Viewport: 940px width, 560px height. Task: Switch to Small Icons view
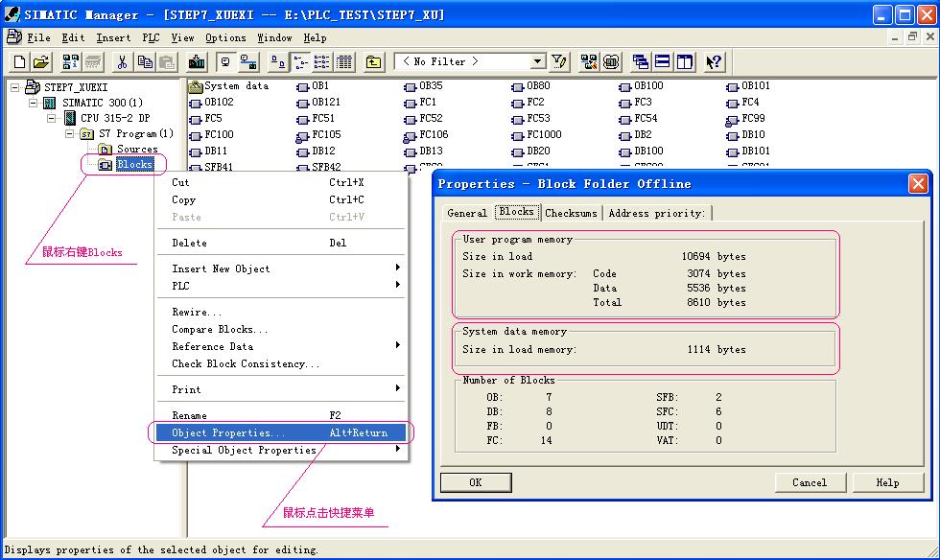300,61
